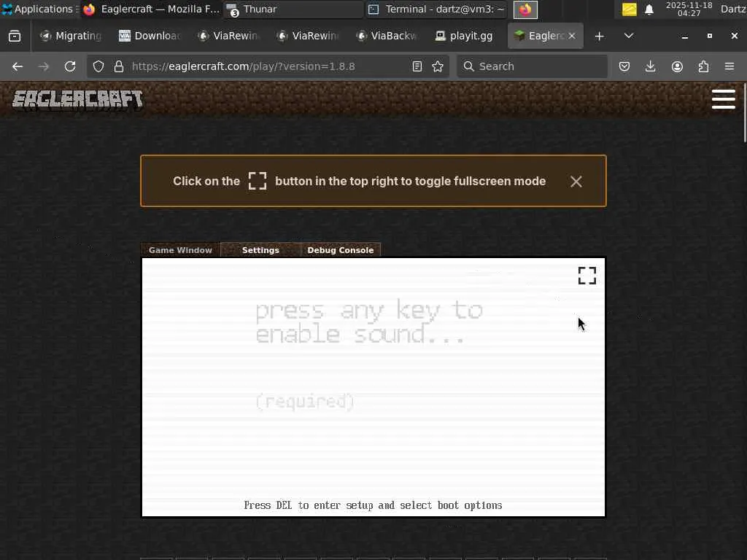
Task: Toggle reader view in address bar
Action: 417,66
